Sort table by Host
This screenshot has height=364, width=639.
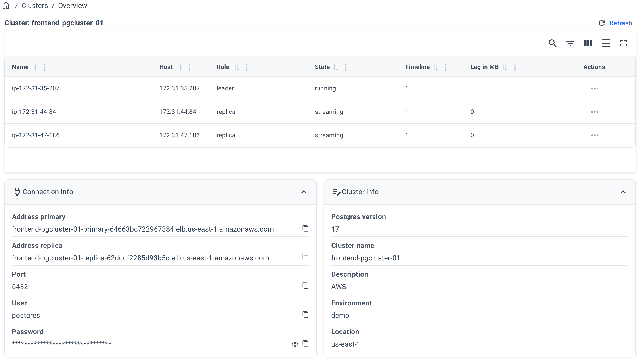(x=179, y=67)
